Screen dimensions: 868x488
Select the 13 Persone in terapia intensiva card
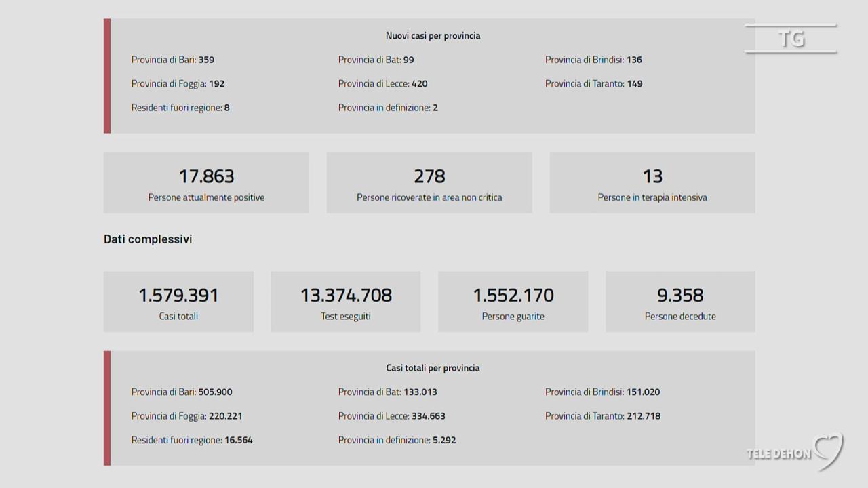point(652,182)
